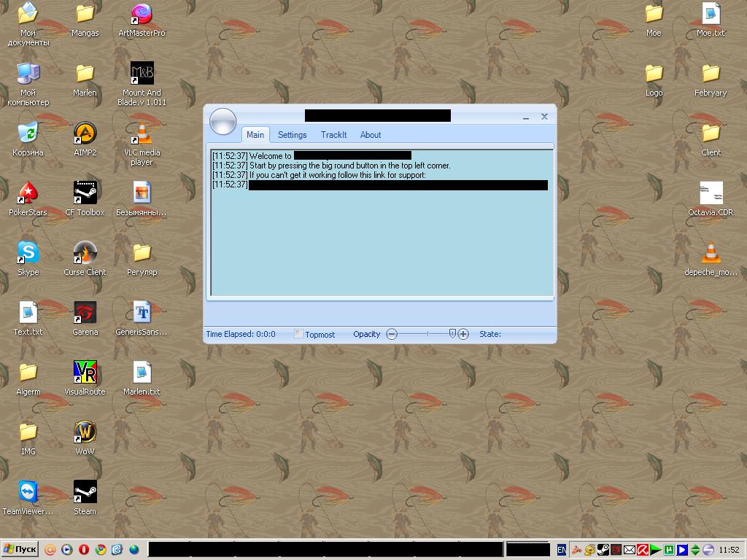Select the About tab
747x560 pixels.
370,135
